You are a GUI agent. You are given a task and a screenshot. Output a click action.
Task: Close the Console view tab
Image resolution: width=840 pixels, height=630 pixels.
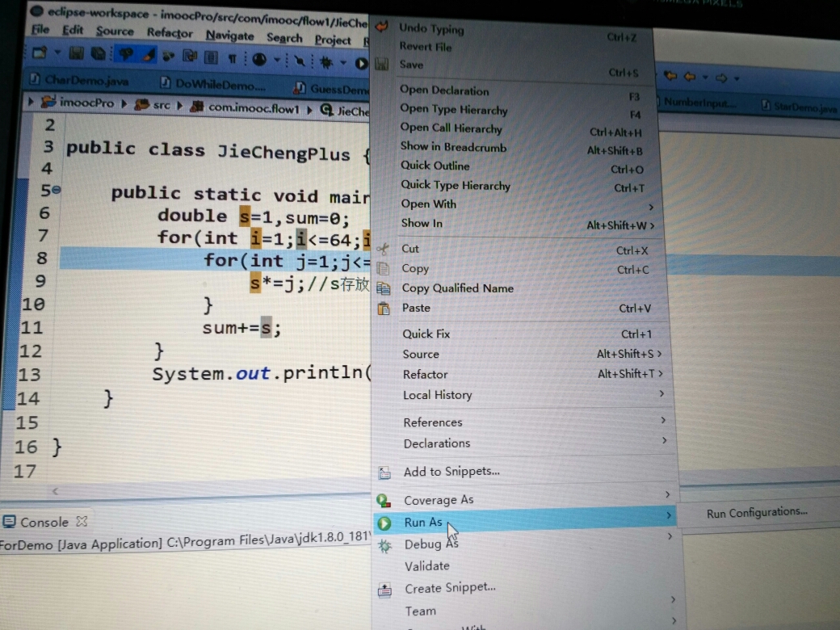(82, 521)
